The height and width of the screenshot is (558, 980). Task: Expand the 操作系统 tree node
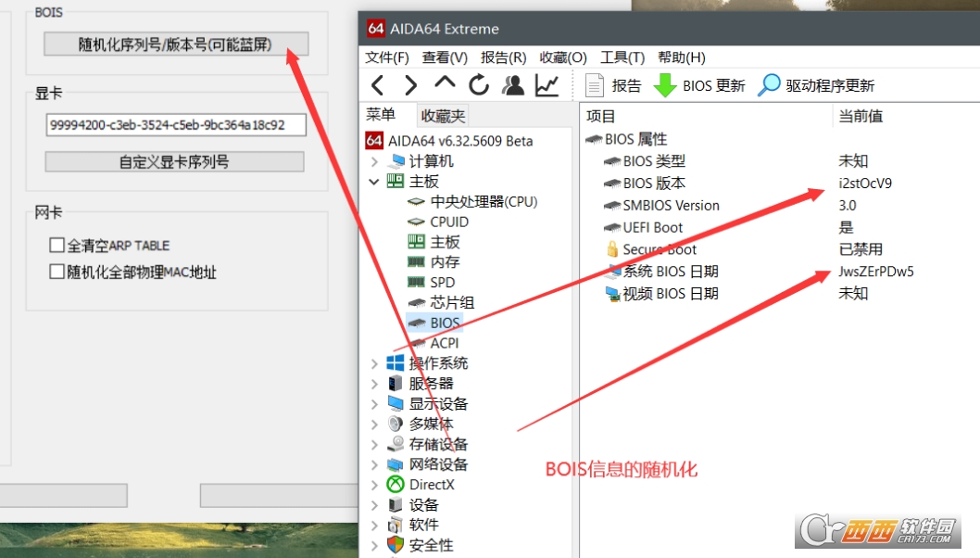(x=374, y=363)
